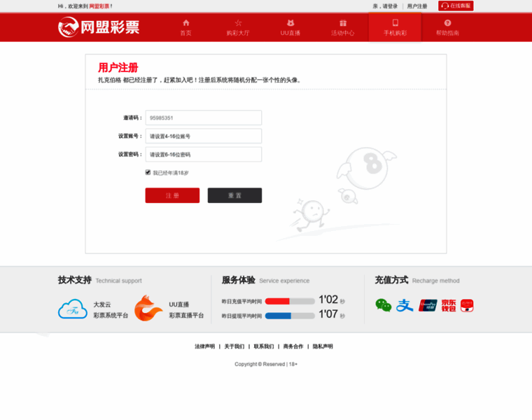Focus the 设置密码 input field
Image resolution: width=532 pixels, height=420 pixels.
[x=204, y=155]
